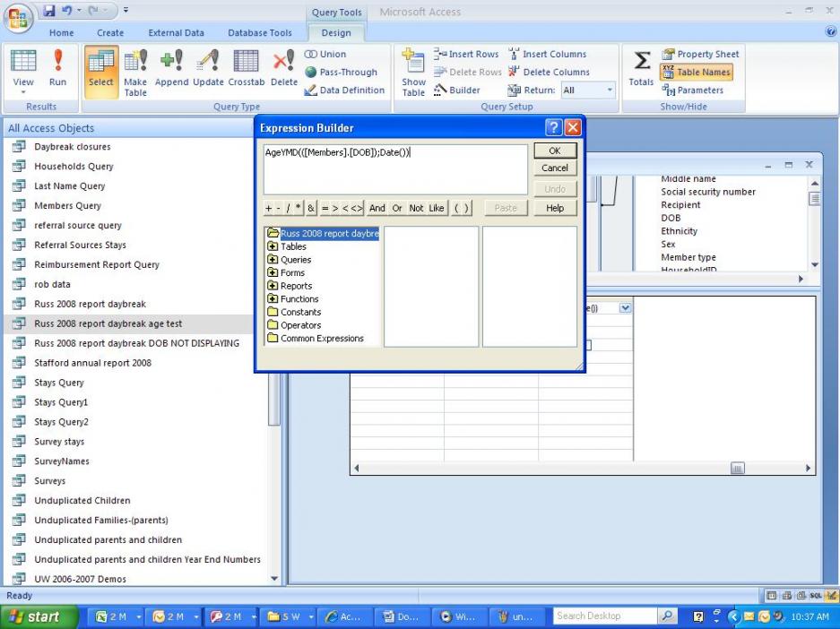
Task: Select the Data Definition query option
Action: coord(344,90)
